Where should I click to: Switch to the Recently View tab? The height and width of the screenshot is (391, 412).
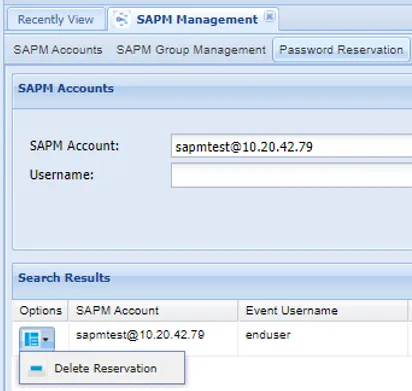click(x=56, y=19)
